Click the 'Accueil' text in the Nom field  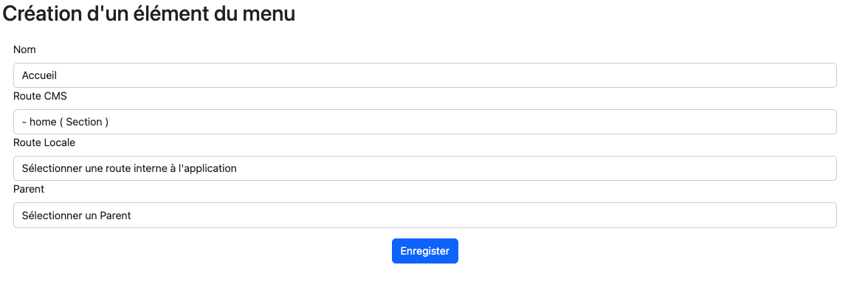[40, 75]
